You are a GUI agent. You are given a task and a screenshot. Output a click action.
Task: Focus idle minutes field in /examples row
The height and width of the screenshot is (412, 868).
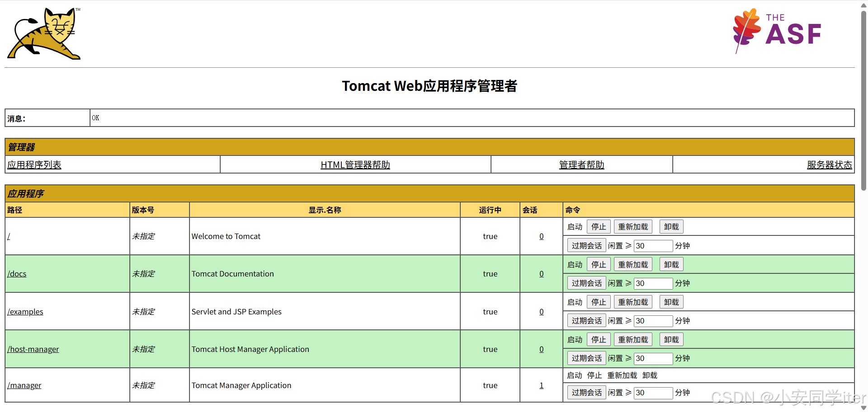(x=653, y=321)
